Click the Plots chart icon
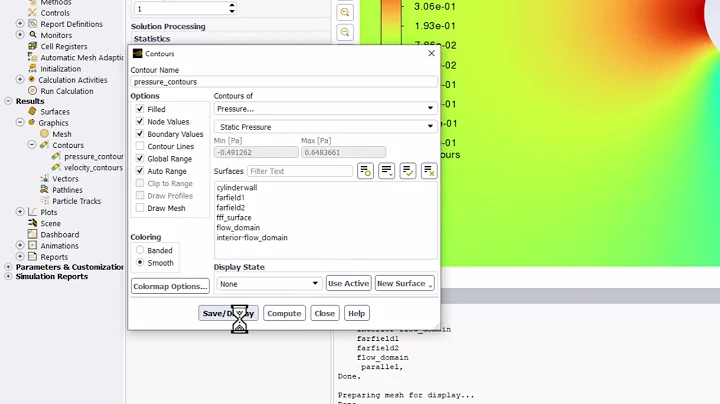Image resolution: width=720 pixels, height=404 pixels. point(32,212)
